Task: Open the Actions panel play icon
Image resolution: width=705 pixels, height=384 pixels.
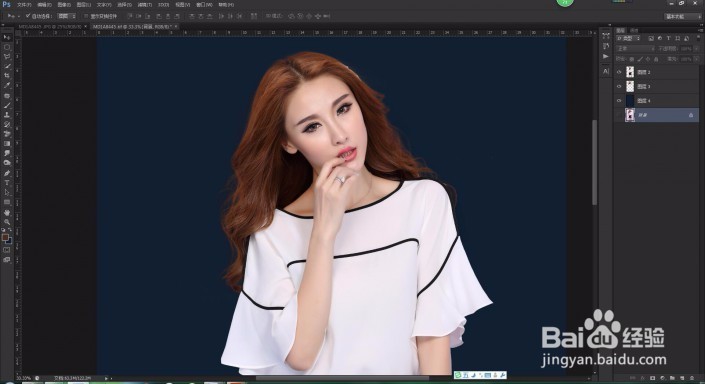Action: (606, 56)
